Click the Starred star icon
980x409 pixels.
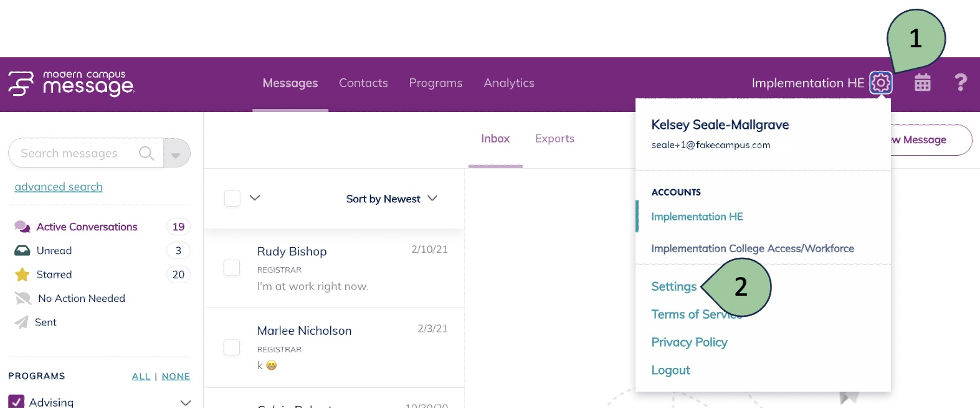tap(22, 275)
